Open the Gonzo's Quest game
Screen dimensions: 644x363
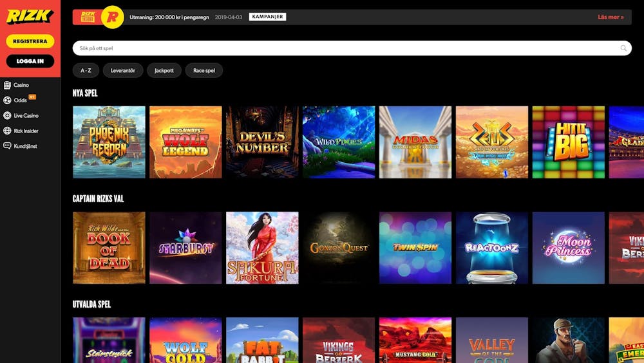(x=339, y=248)
